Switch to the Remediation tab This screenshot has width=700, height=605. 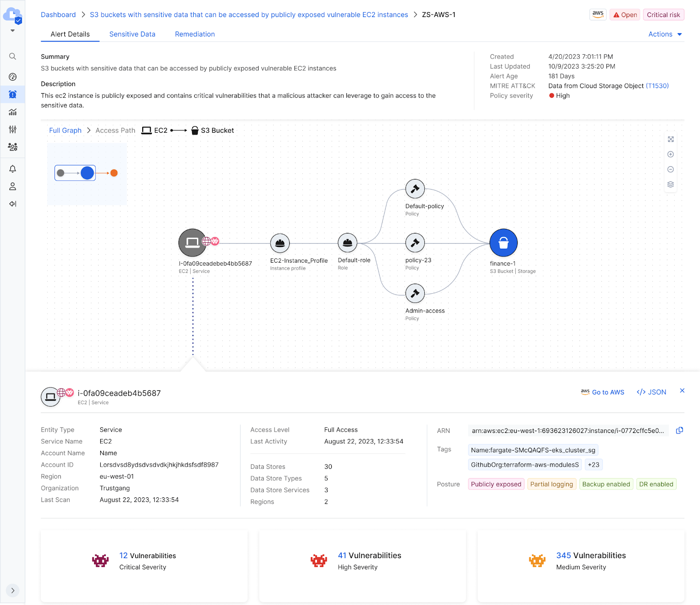coord(195,34)
